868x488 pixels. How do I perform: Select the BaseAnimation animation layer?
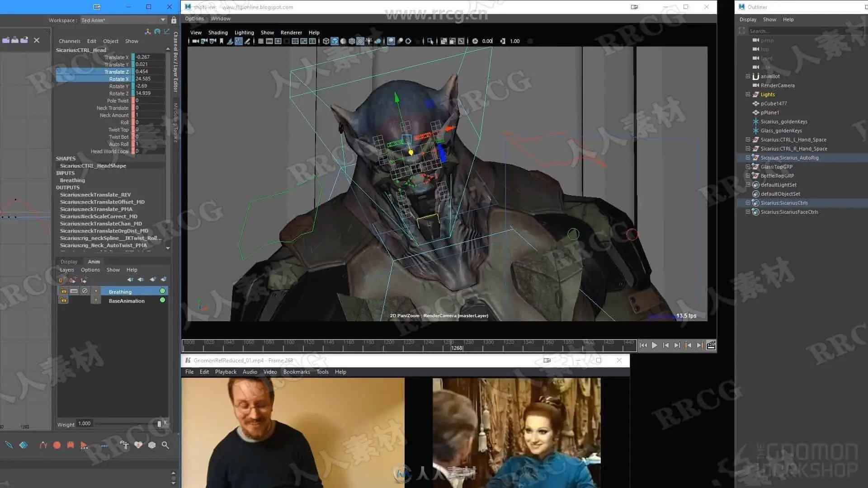pyautogui.click(x=127, y=301)
